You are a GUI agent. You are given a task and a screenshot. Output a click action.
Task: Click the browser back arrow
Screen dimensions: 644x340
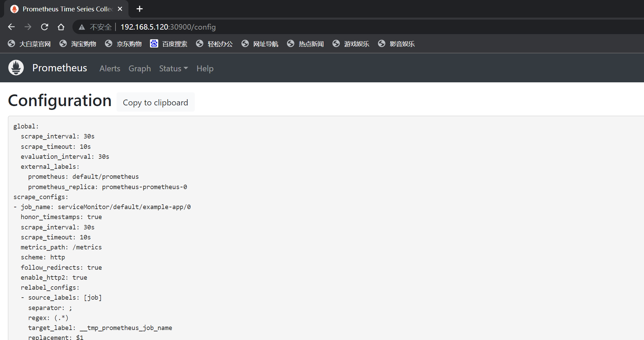click(11, 27)
